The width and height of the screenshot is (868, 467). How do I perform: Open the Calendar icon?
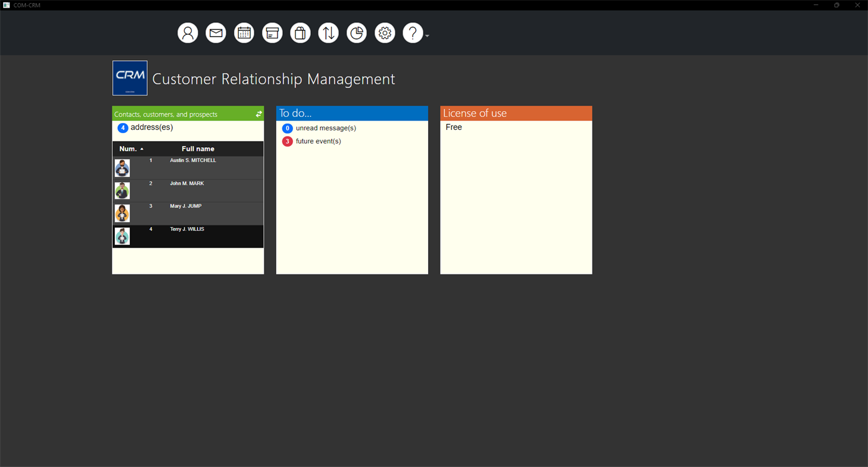[x=244, y=32]
